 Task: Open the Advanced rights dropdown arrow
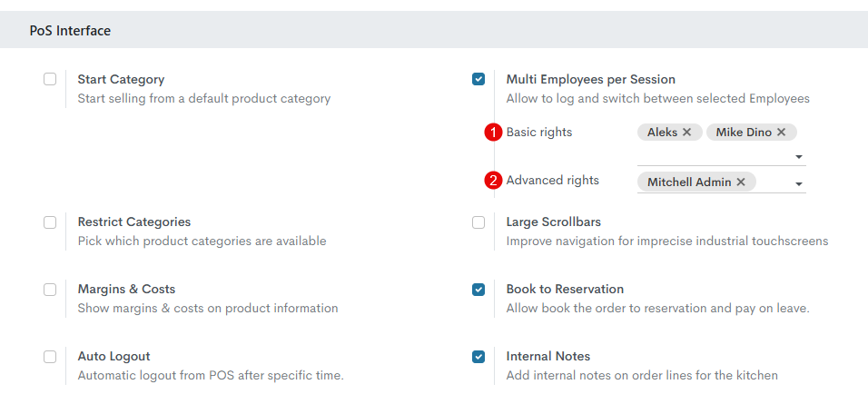(799, 183)
